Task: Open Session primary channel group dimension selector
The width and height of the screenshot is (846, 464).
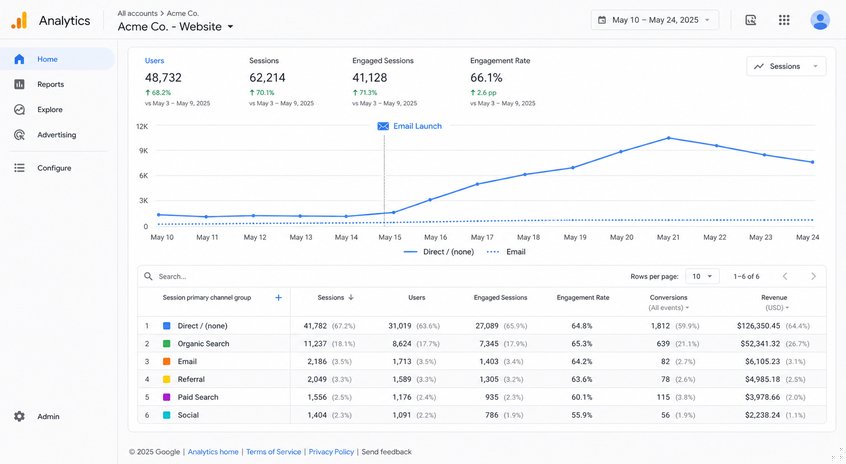Action: coord(207,297)
